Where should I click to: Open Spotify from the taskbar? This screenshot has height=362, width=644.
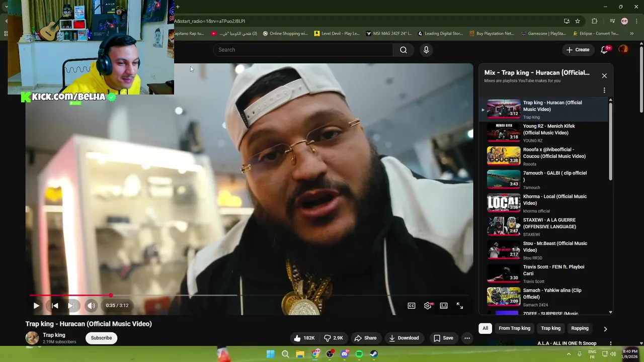coord(359,354)
